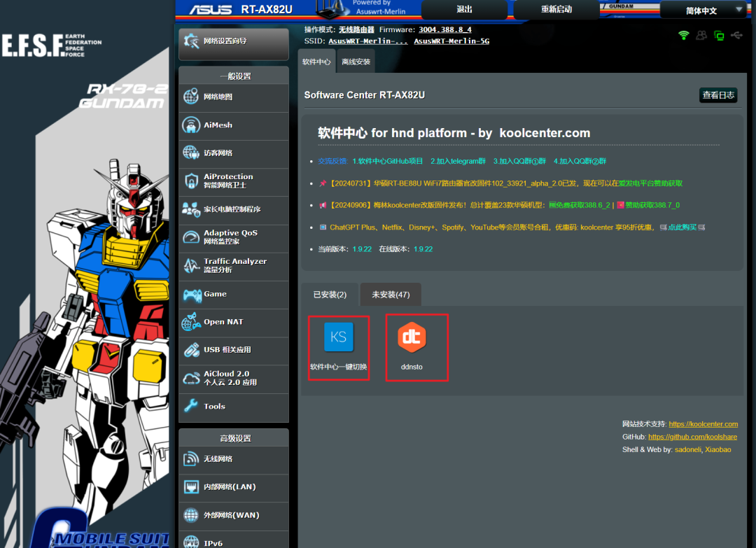Select the 已安装(2) tab
Image resolution: width=756 pixels, height=548 pixels.
coord(330,295)
